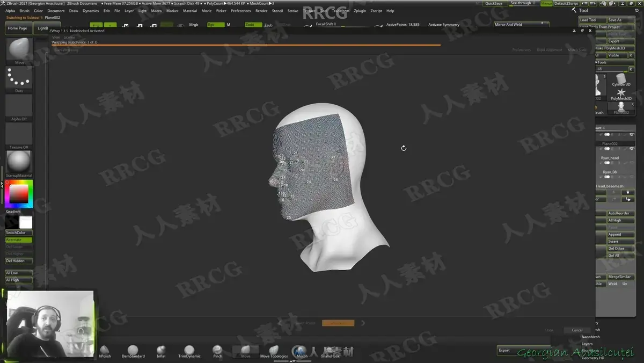Open the Alpha menu
The height and width of the screenshot is (363, 644).
(x=10, y=11)
